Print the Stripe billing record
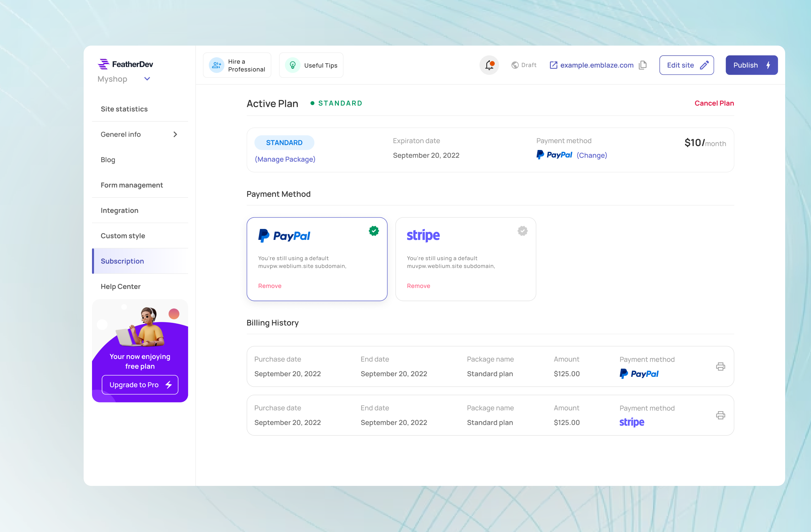Image resolution: width=811 pixels, height=532 pixels. tap(720, 415)
